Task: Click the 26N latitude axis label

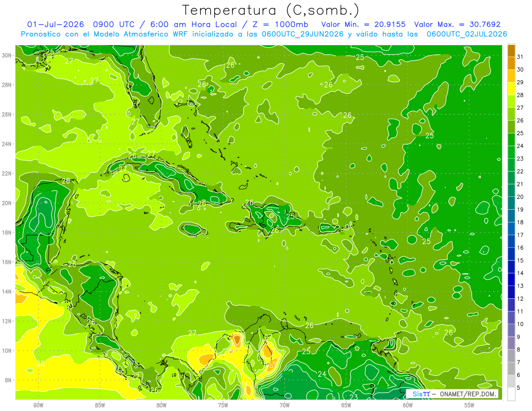Action: tap(7, 114)
